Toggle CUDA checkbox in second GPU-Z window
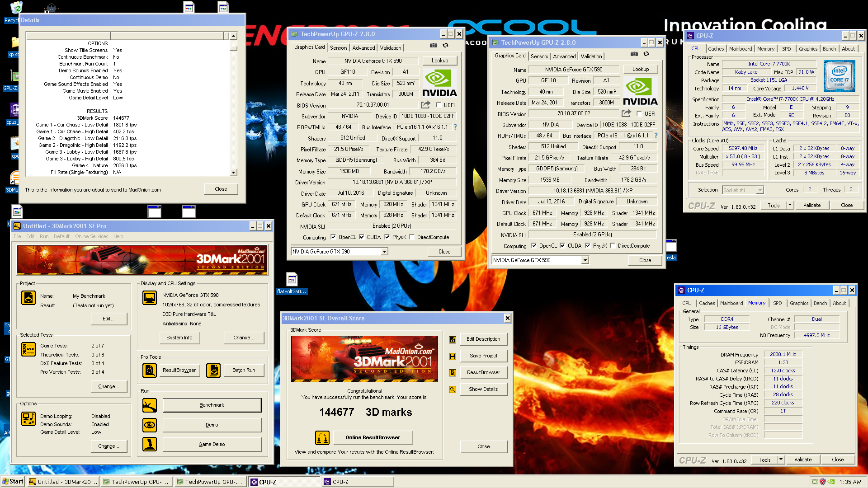 coord(562,245)
